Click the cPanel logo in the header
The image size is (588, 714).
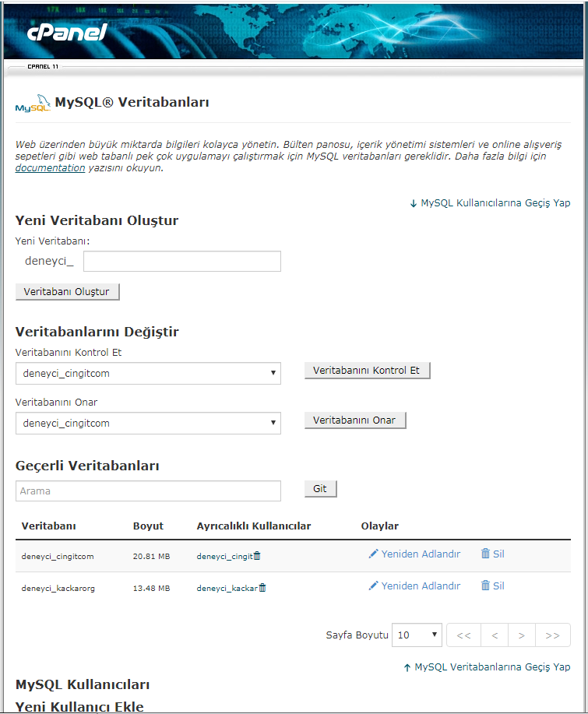coord(67,33)
